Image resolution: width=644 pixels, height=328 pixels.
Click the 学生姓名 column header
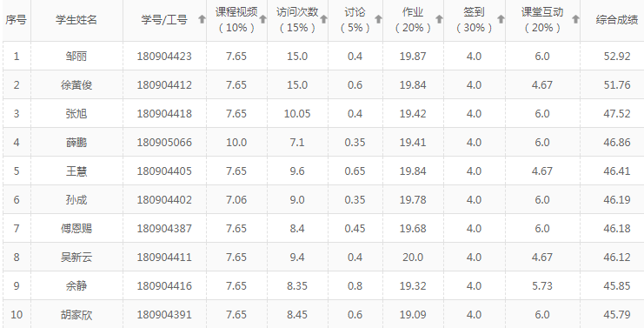coord(76,20)
